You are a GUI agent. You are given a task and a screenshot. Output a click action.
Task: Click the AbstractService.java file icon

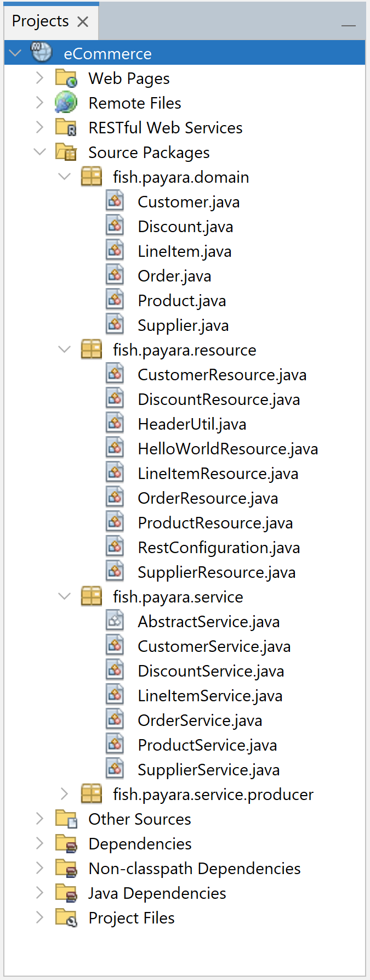pyautogui.click(x=115, y=622)
